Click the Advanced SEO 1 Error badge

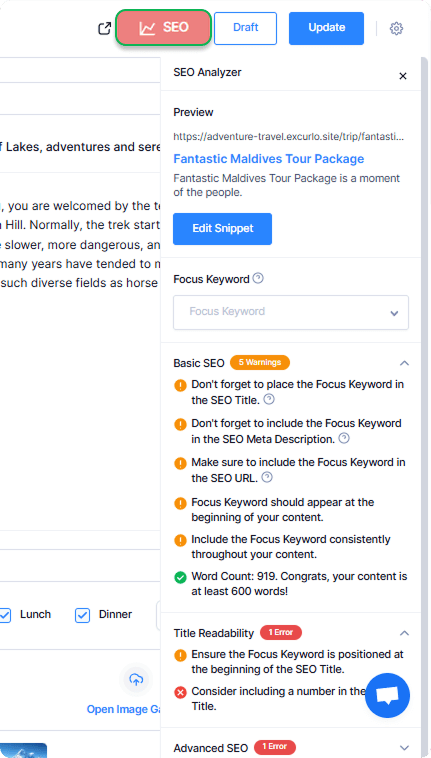[x=274, y=747]
